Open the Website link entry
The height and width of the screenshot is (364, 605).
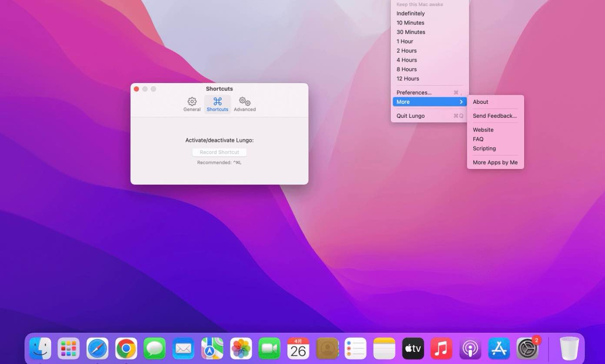(483, 130)
